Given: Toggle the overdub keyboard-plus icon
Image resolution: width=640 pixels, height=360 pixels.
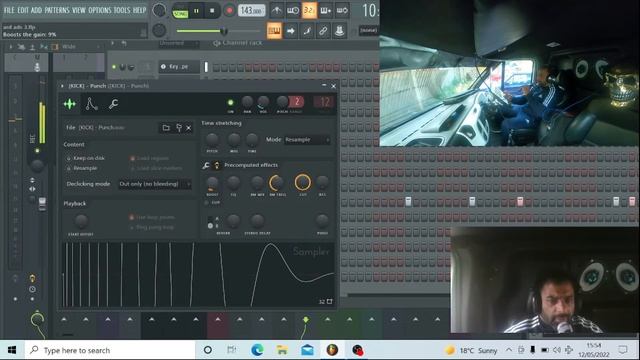Looking at the screenshot, I should click(x=326, y=11).
